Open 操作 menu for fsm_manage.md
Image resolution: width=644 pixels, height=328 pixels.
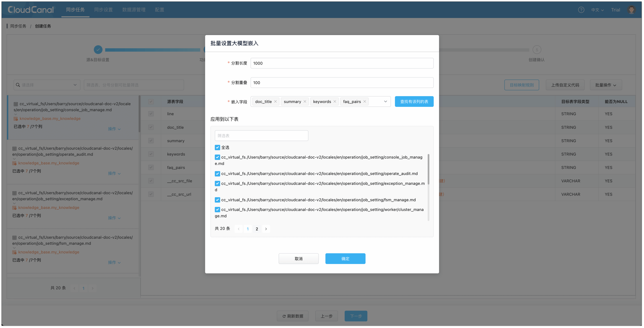[x=114, y=262]
